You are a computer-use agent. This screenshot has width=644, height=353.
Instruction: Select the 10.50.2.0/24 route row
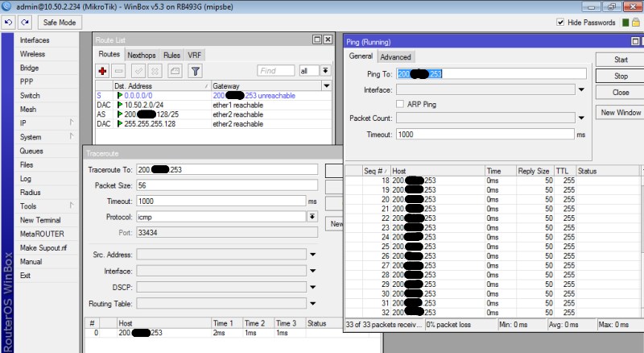213,105
